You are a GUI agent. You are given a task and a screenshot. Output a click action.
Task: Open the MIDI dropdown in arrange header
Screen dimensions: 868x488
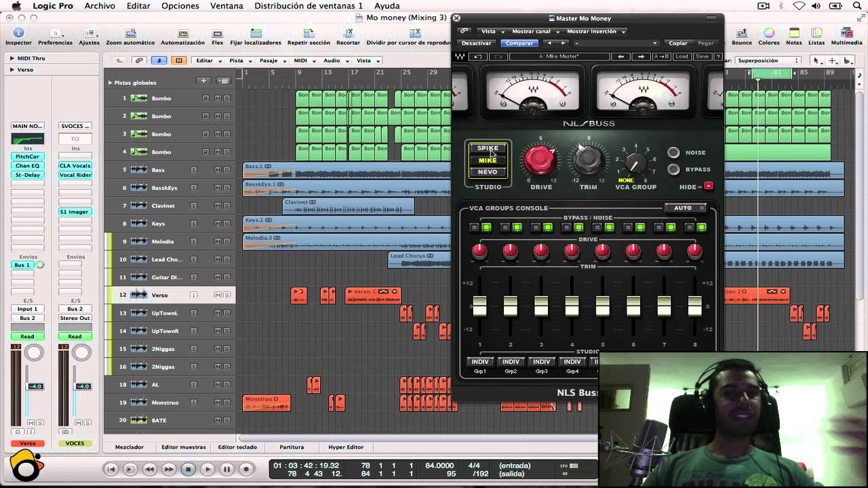[304, 60]
